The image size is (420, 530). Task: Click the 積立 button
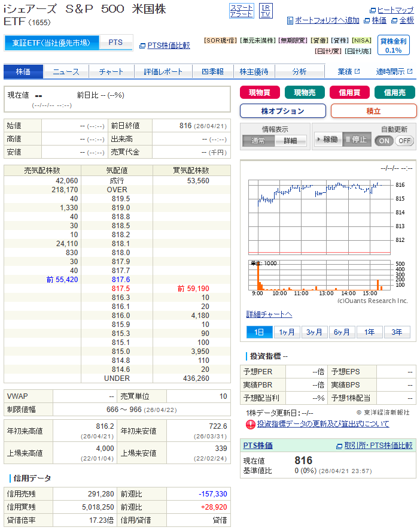(x=373, y=111)
